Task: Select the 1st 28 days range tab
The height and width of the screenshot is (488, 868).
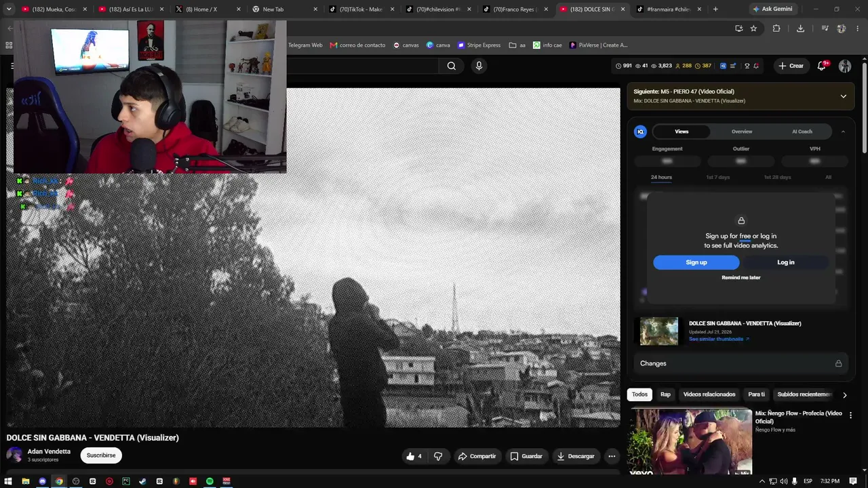Action: (778, 178)
